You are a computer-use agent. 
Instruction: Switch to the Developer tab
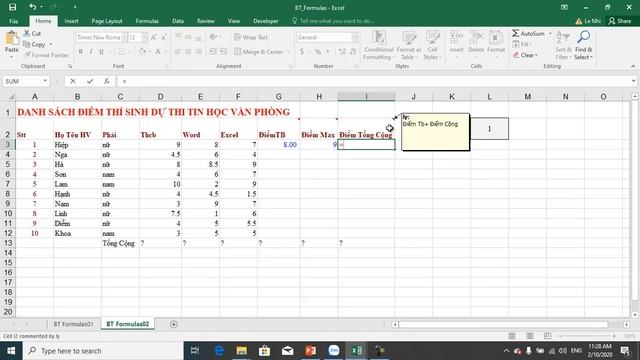(266, 21)
